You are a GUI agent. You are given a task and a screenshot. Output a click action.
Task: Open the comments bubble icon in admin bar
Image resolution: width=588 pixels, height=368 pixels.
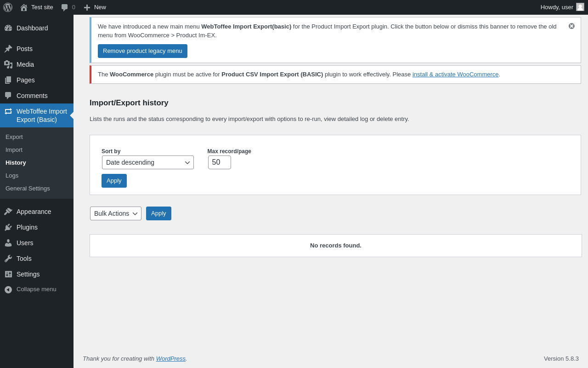pos(65,7)
